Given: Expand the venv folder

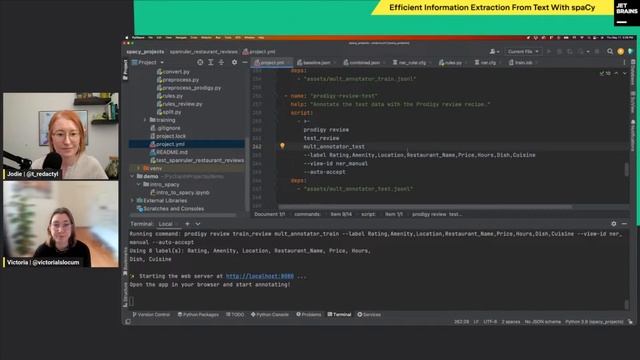Looking at the screenshot, I should tap(138, 168).
